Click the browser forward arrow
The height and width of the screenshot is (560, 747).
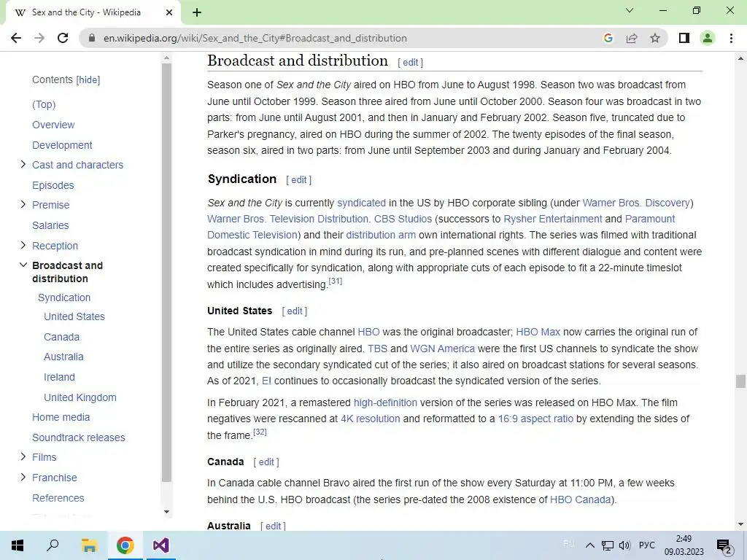tap(39, 38)
